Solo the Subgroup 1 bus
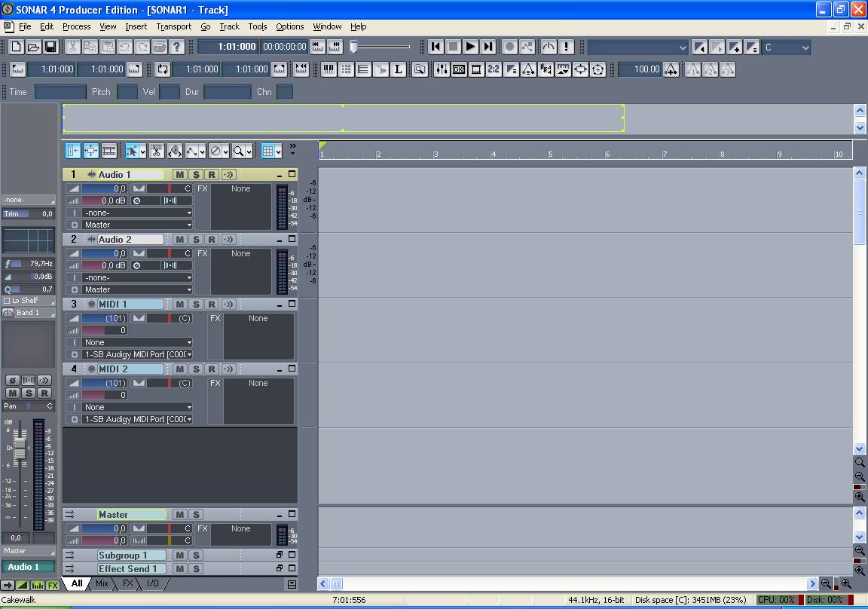The width and height of the screenshot is (868, 609). pyautogui.click(x=195, y=555)
